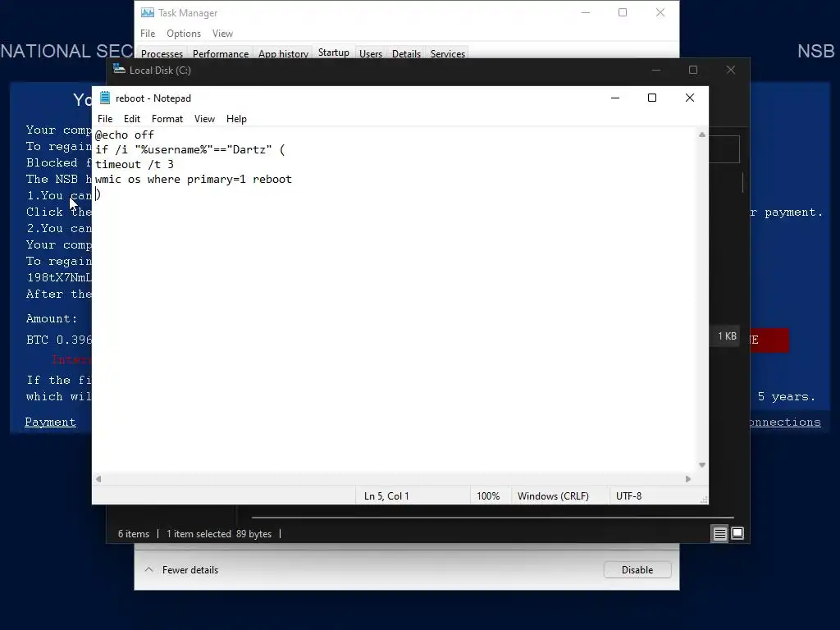Click Task Manager title bar icon
The image size is (840, 630).
(x=148, y=12)
